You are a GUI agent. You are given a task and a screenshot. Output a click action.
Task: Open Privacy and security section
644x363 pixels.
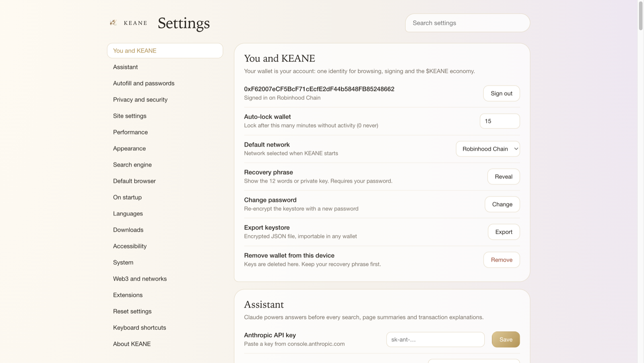165,100
